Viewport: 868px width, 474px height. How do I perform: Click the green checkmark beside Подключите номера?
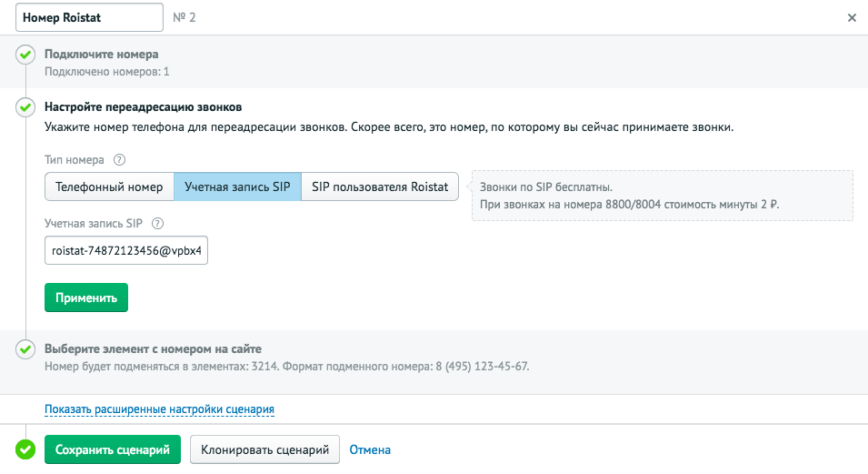click(x=25, y=55)
